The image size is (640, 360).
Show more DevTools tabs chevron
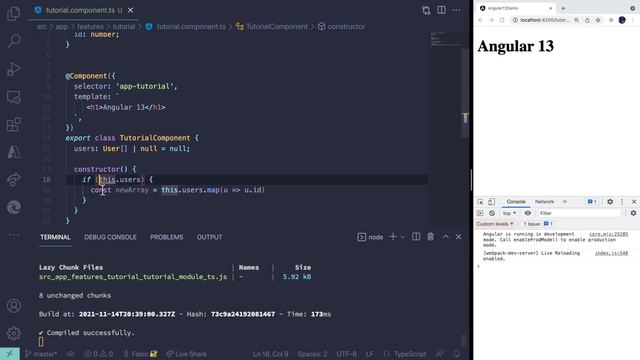click(565, 202)
